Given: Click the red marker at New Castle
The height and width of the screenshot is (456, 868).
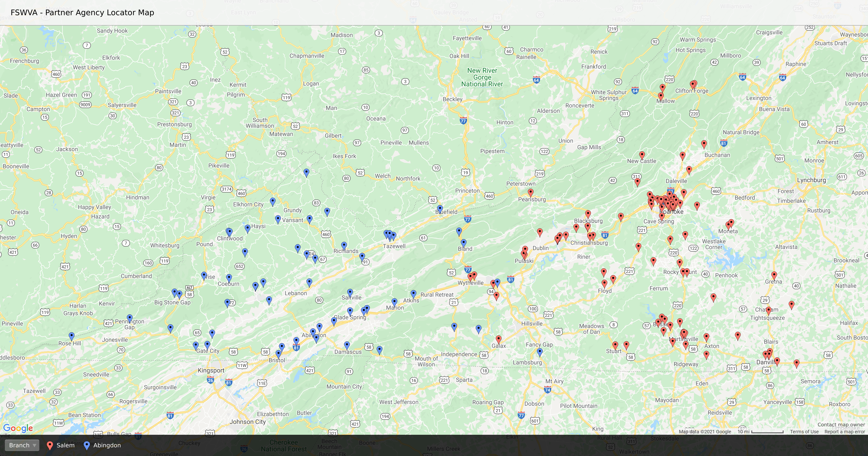Looking at the screenshot, I should [642, 155].
